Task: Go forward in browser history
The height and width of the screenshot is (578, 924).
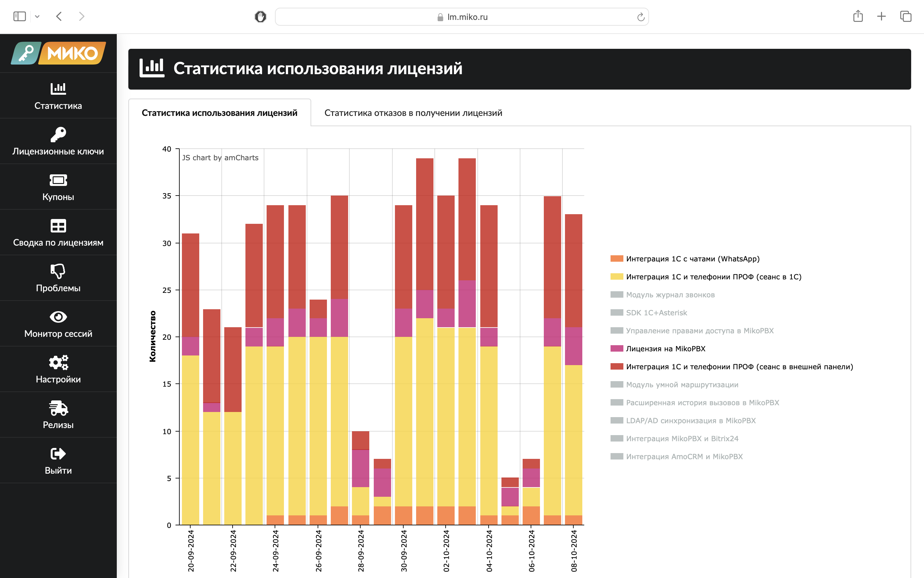Action: point(81,16)
